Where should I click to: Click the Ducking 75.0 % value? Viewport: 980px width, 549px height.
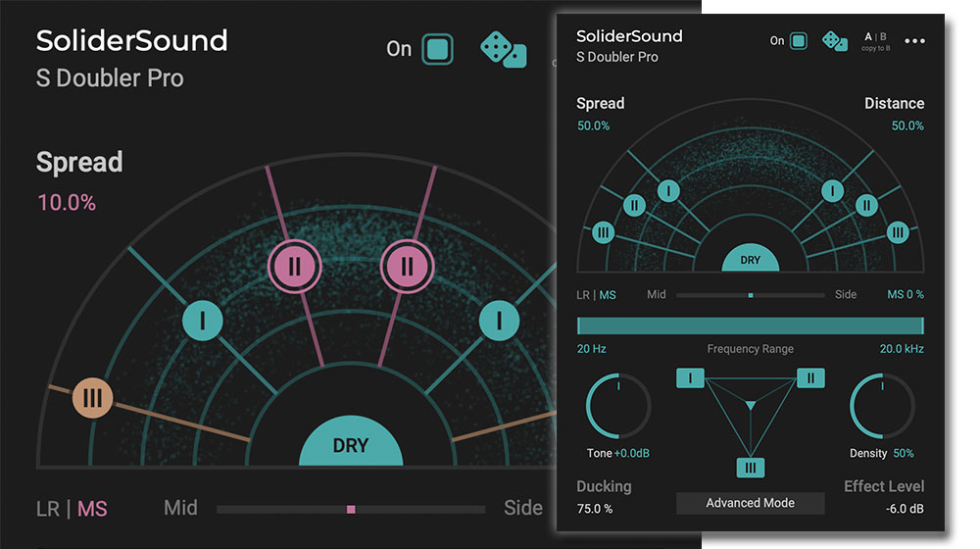point(595,509)
